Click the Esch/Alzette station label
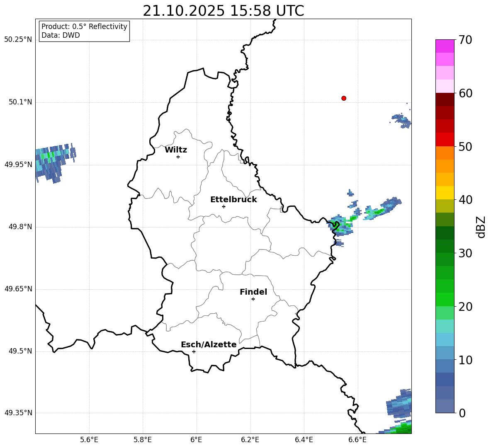The image size is (491, 448). [x=209, y=344]
